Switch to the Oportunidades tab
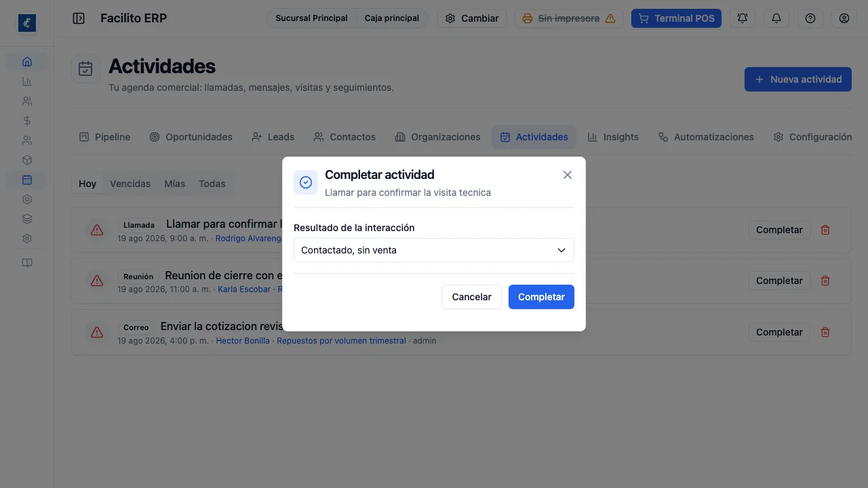868x488 pixels. click(x=191, y=137)
